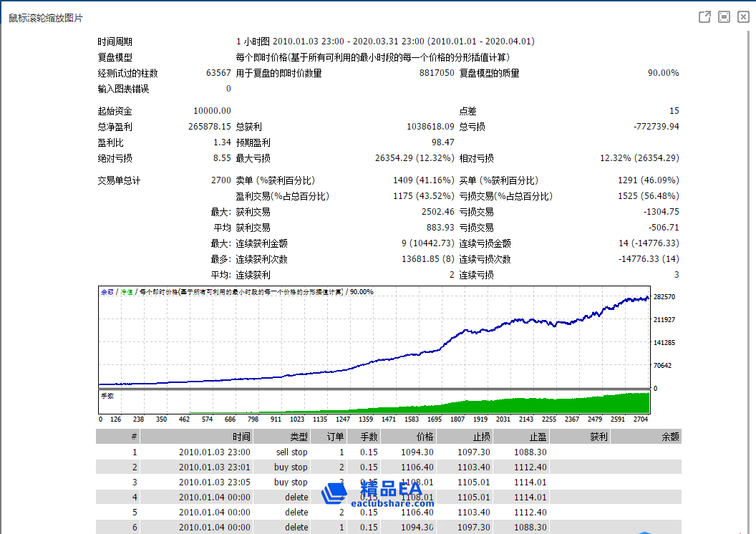Click the 止盈 column header

coord(538,437)
